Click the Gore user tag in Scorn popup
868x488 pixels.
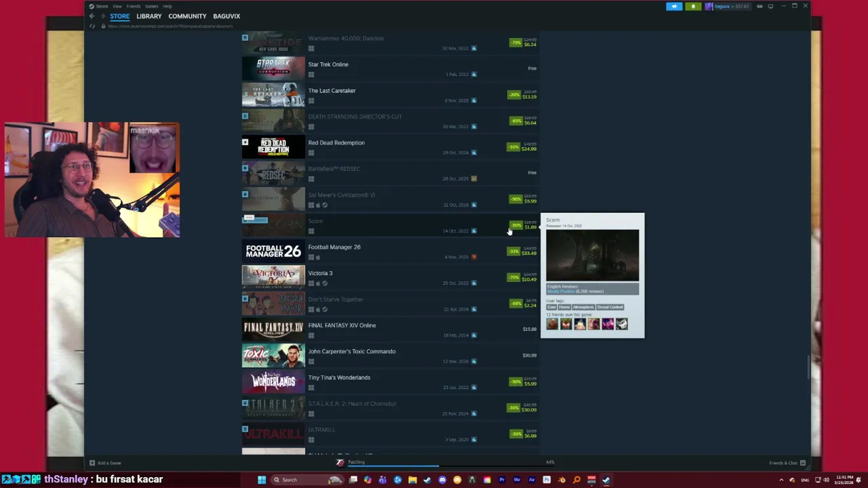552,307
